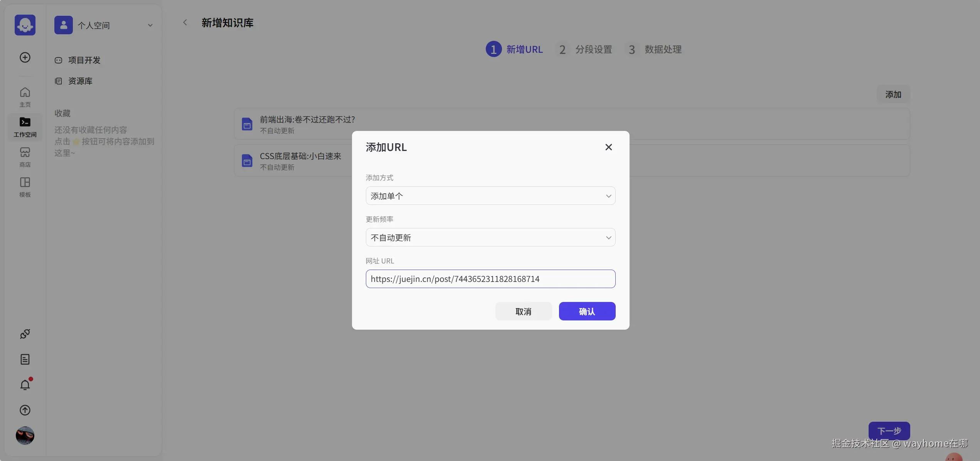Expand the 更新频率 dropdown
Image resolution: width=980 pixels, height=461 pixels.
pyautogui.click(x=490, y=237)
